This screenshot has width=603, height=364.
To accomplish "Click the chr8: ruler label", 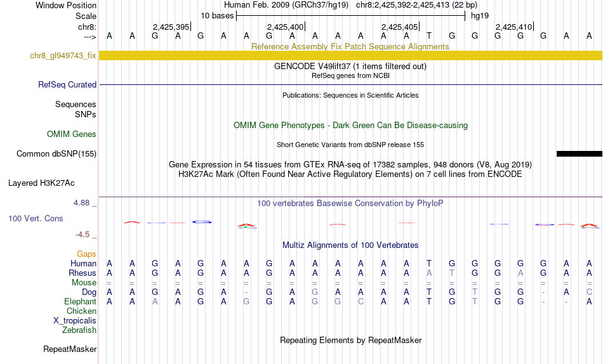I will 87,27.
